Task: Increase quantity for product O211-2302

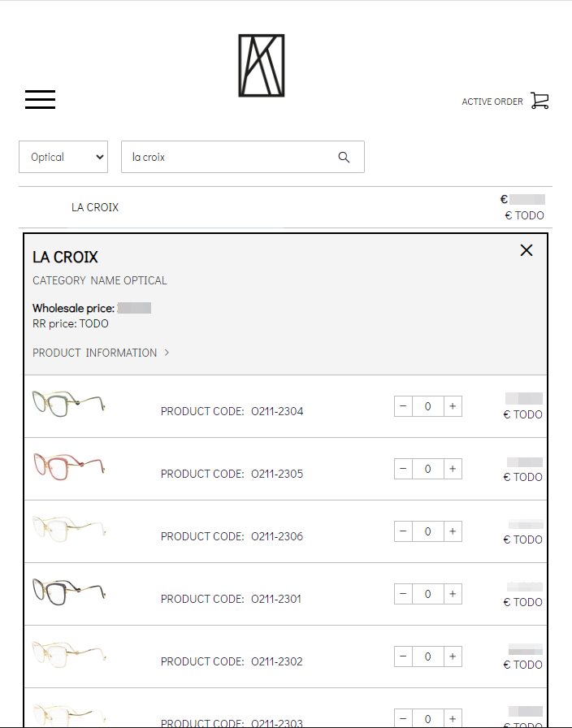Action: [x=453, y=656]
